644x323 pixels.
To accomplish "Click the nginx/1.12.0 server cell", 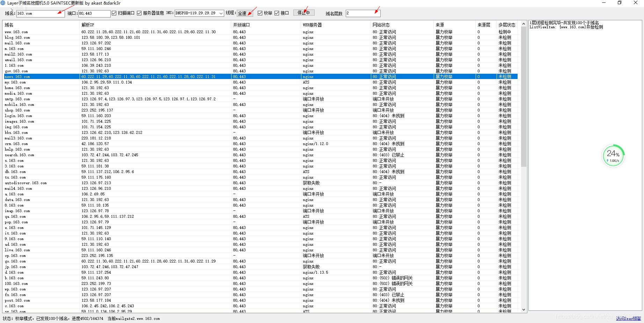I will [x=315, y=144].
